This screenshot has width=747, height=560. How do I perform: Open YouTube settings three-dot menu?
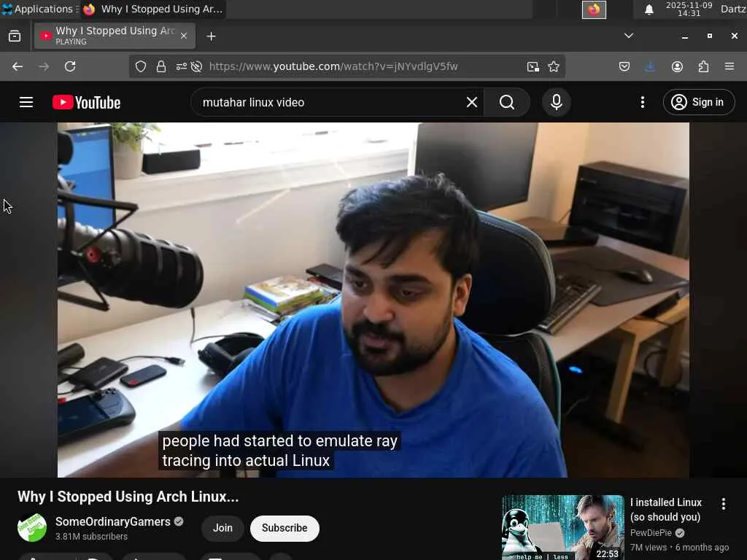point(642,102)
